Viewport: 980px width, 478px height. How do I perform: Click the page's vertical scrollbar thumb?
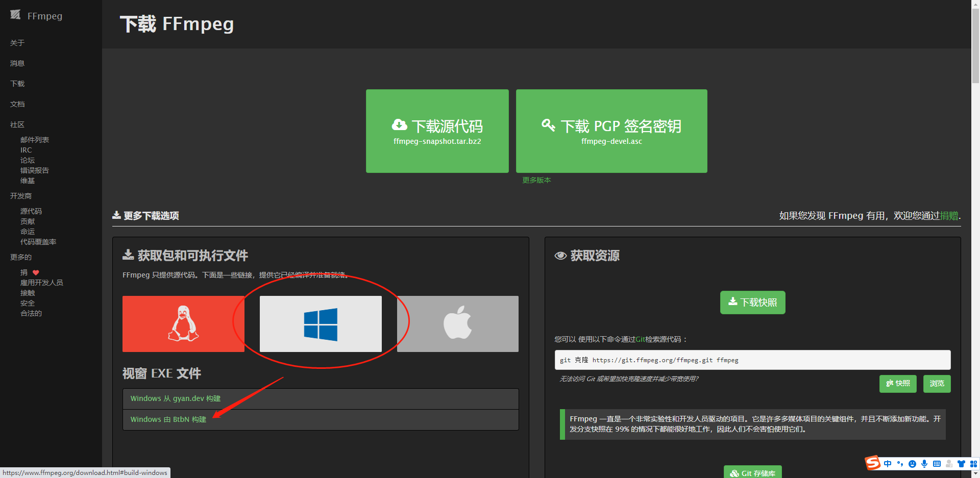coord(975,46)
